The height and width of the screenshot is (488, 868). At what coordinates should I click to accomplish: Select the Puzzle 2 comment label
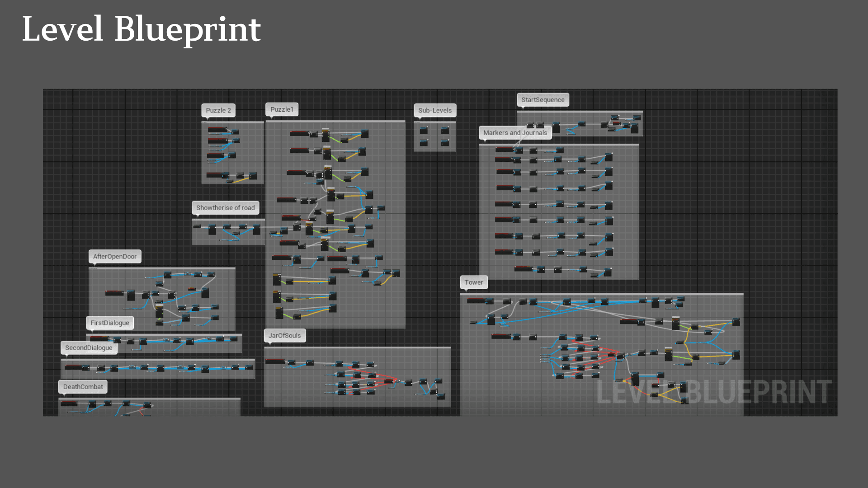click(218, 110)
